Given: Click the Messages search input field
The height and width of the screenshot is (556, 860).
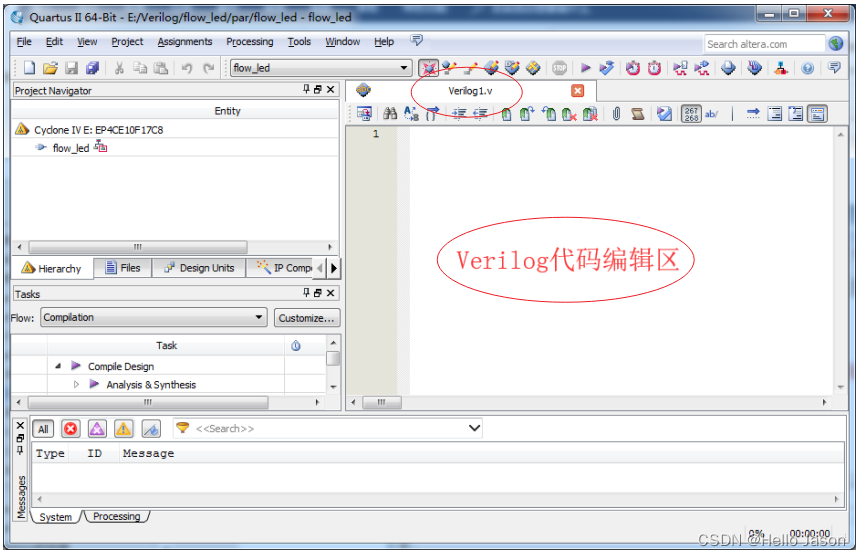Looking at the screenshot, I should tap(329, 428).
